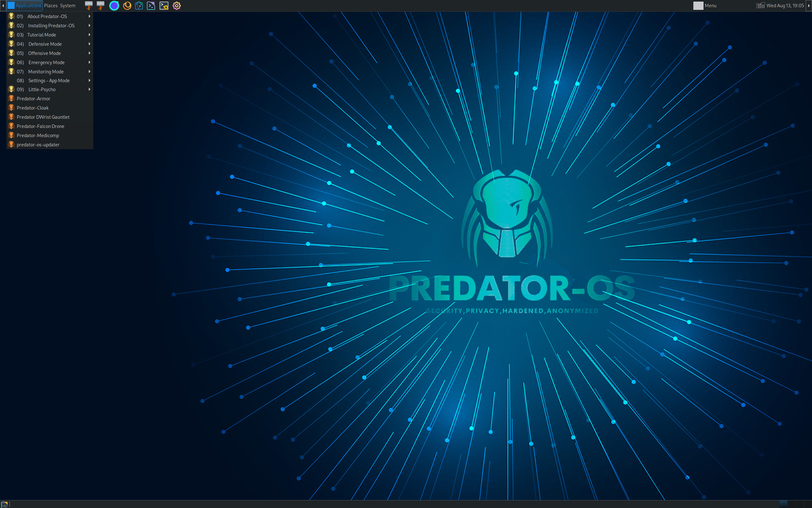Open the 08) Settings - App Mode entry
Viewport: 812px width, 508px height.
pos(50,81)
